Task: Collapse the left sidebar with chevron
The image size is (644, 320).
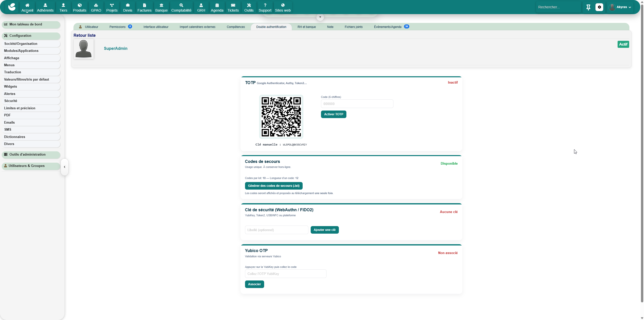Action: tap(65, 167)
